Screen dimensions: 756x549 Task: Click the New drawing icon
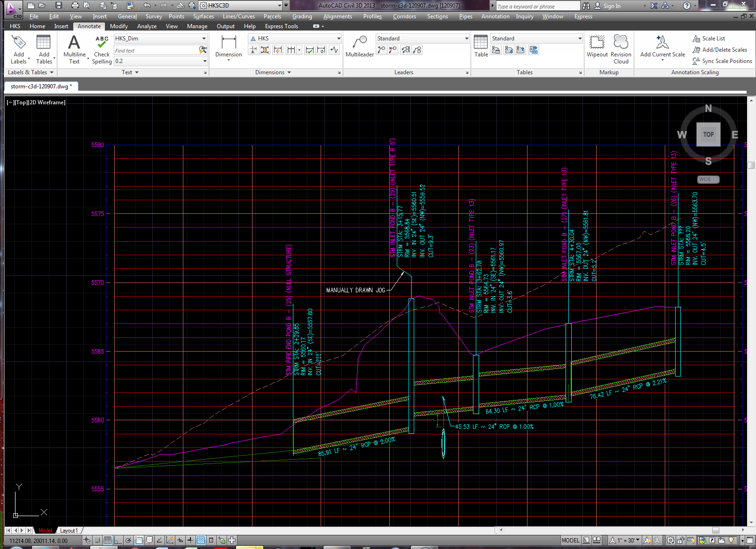[x=31, y=6]
